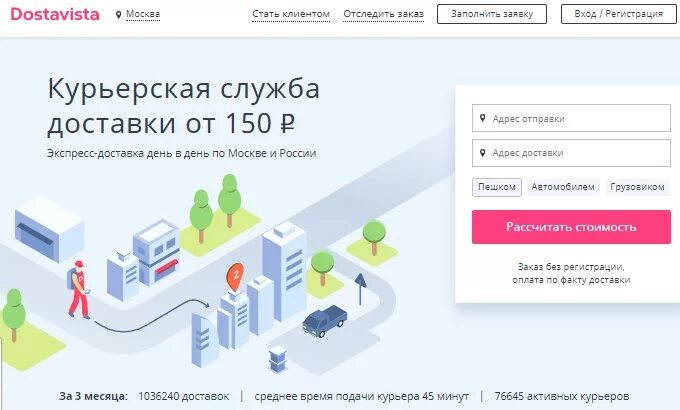This screenshot has height=410, width=680.
Task: Click the road arrow sign illustration
Action: (x=360, y=289)
